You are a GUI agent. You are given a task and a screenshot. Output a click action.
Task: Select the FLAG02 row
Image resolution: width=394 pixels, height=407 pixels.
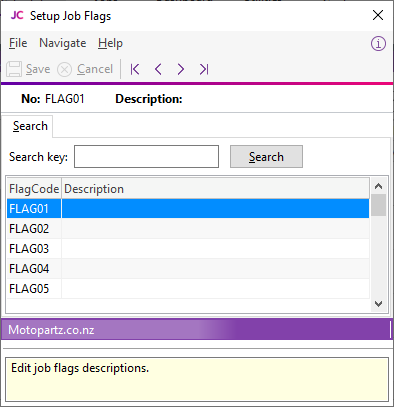188,229
